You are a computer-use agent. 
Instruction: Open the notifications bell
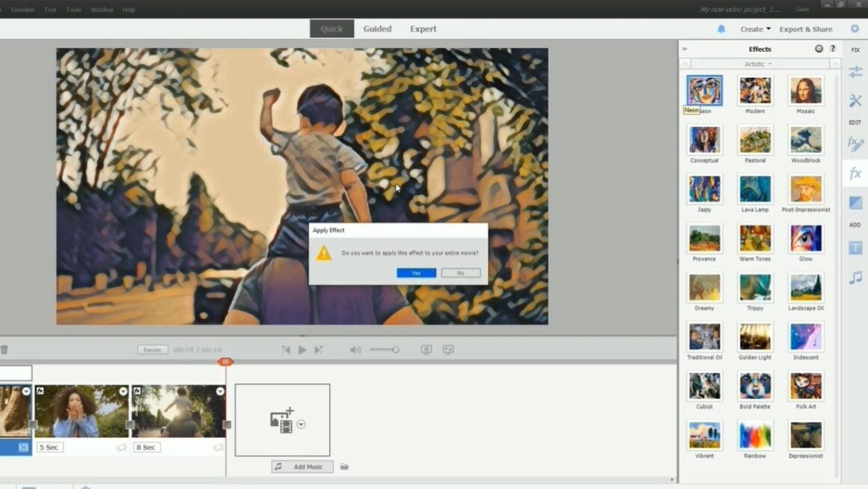coord(721,28)
